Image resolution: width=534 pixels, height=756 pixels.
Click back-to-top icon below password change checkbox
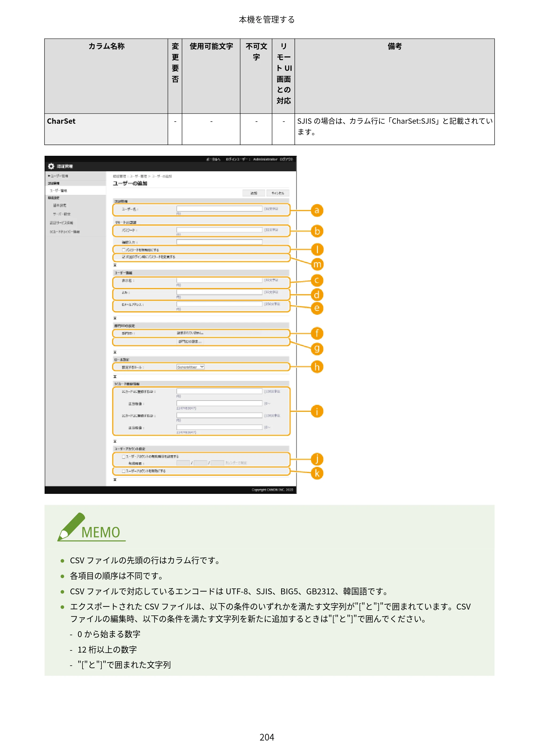[115, 265]
